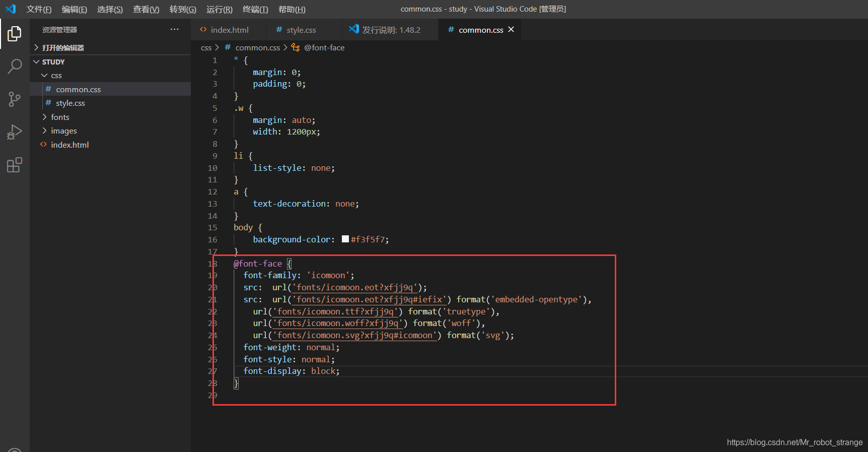Open the 终端(T) menu
This screenshot has width=868, height=452.
255,9
